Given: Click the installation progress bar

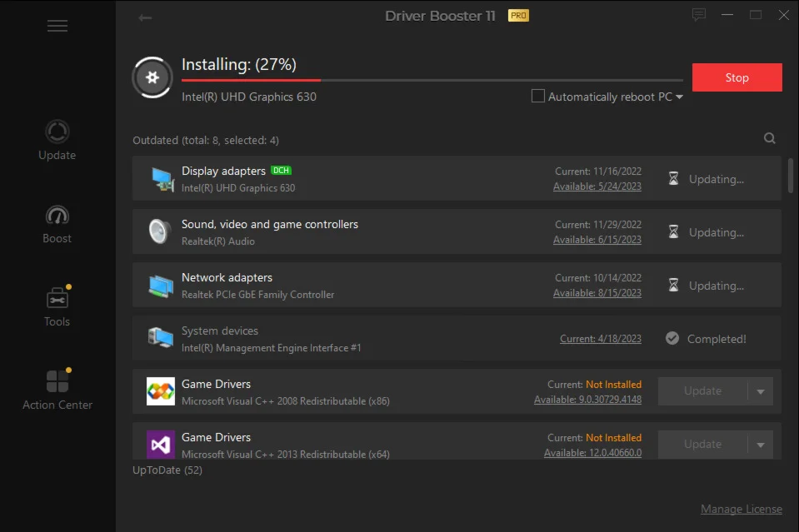Looking at the screenshot, I should tap(432, 80).
